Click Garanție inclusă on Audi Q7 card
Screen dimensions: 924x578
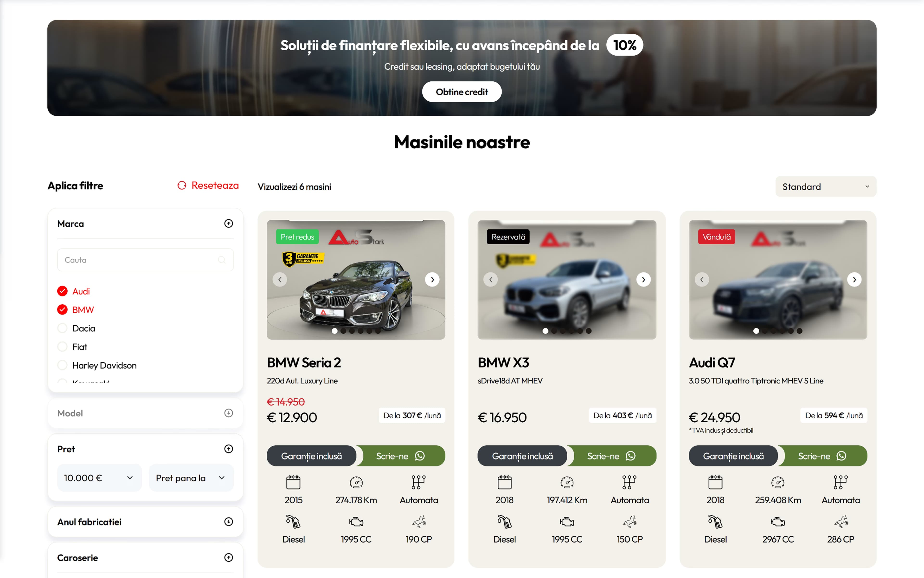733,456
